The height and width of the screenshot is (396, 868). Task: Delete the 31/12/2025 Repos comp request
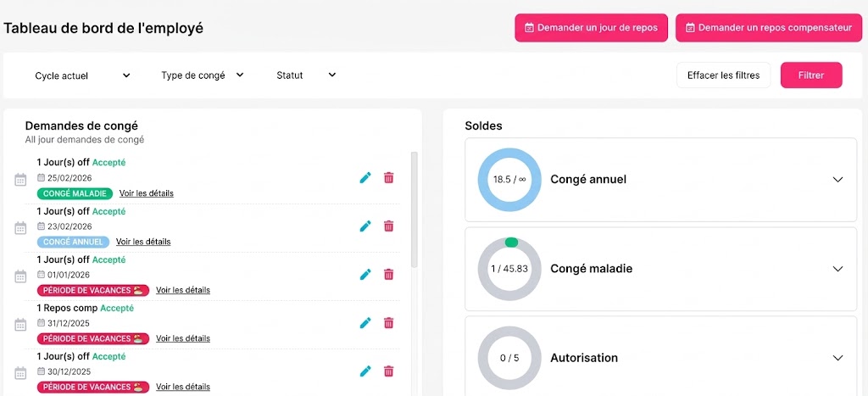pyautogui.click(x=388, y=322)
